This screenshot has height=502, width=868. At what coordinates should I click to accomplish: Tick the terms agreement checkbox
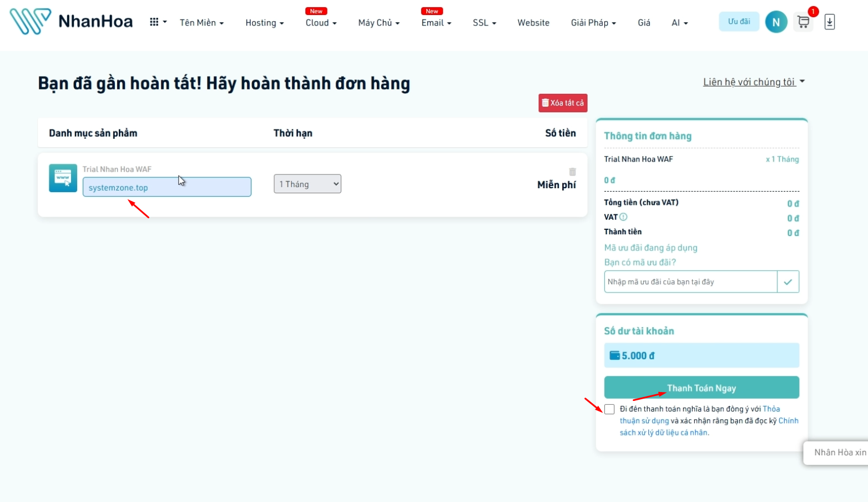tap(609, 409)
